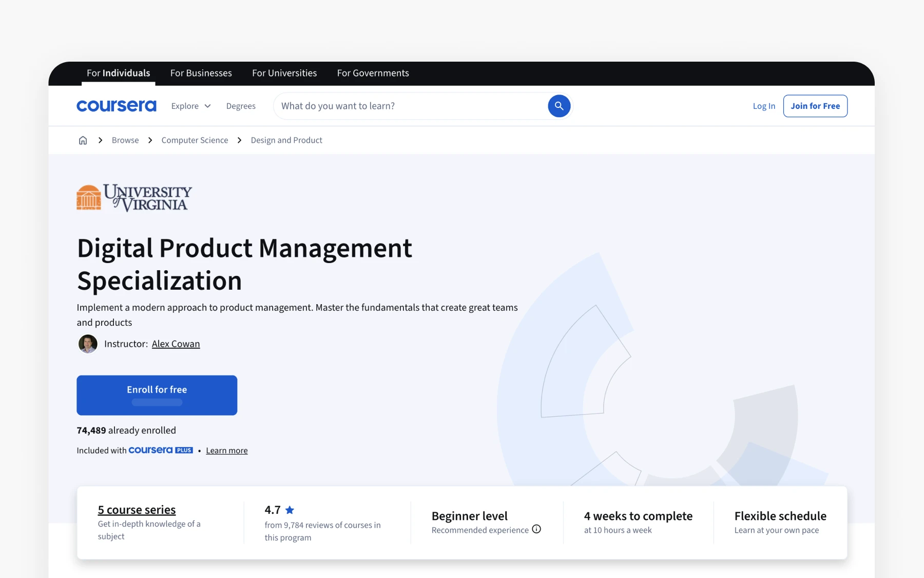This screenshot has width=924, height=578.
Task: Switch to the For Businesses tab
Action: click(201, 73)
